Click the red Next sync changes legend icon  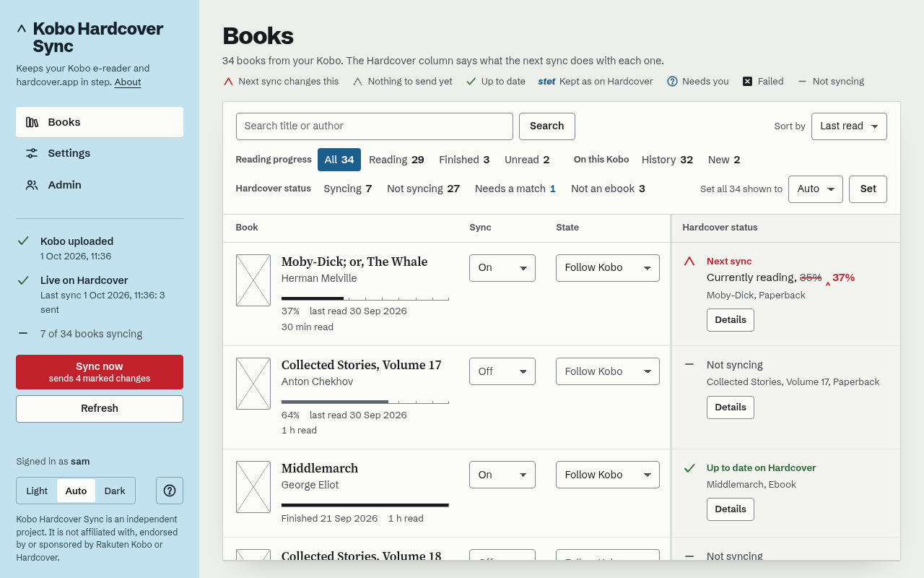pyautogui.click(x=228, y=82)
